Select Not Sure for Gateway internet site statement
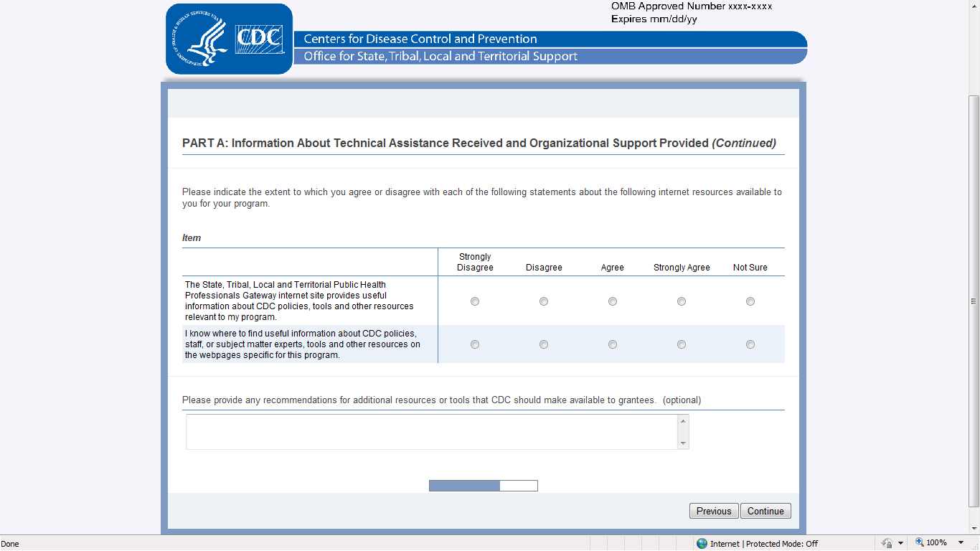 coord(750,301)
